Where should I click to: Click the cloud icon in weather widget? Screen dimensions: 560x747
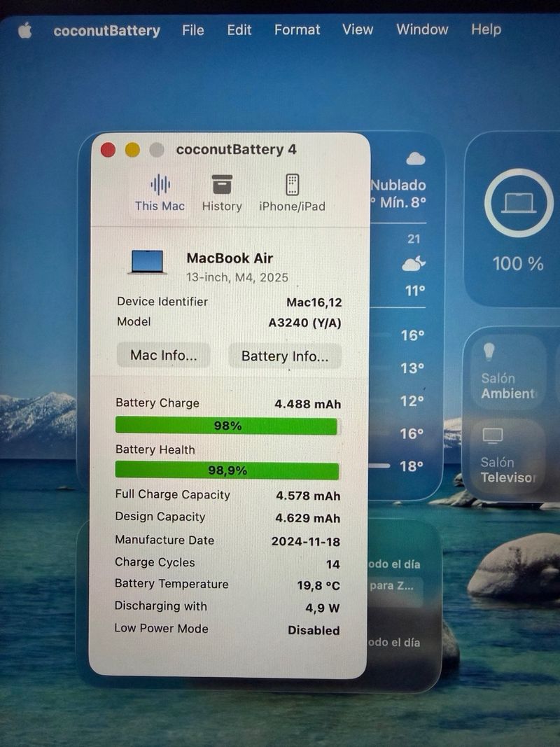pos(415,159)
